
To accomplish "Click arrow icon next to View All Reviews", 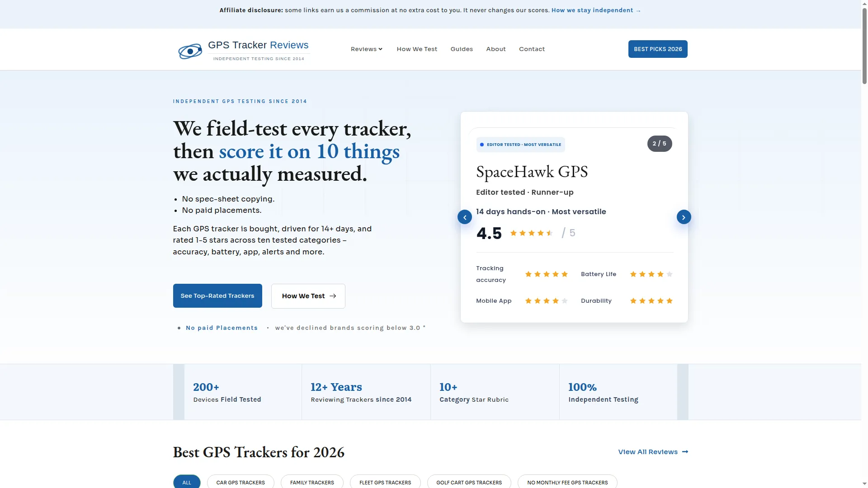I will pyautogui.click(x=685, y=452).
